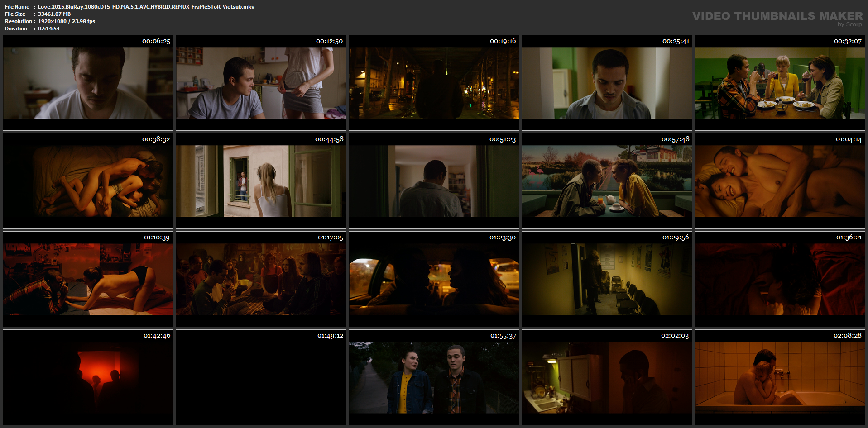Select the black frame thumbnail at 01:49:12
The image size is (868, 428).
(261, 377)
